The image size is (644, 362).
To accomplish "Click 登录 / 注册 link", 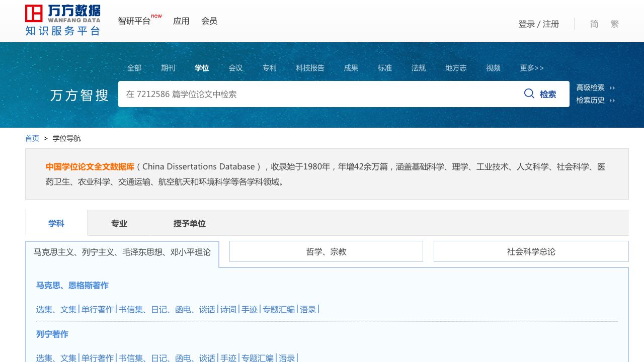I will point(539,24).
